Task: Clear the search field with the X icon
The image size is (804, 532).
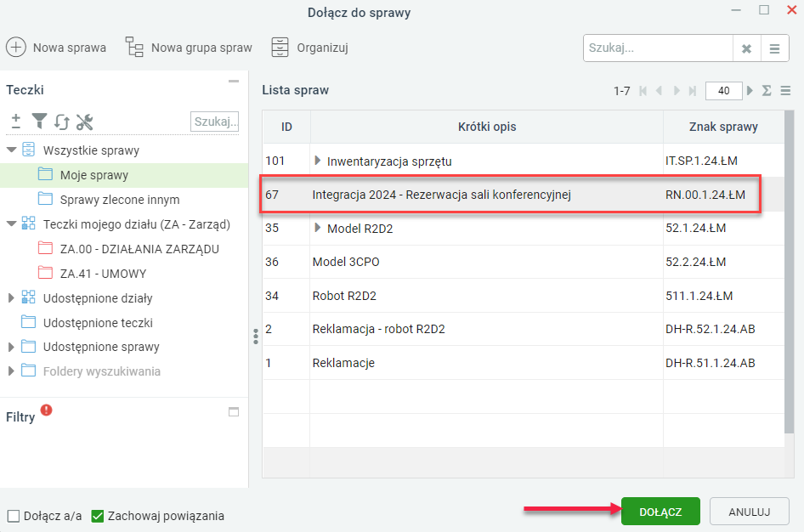Action: coord(746,48)
